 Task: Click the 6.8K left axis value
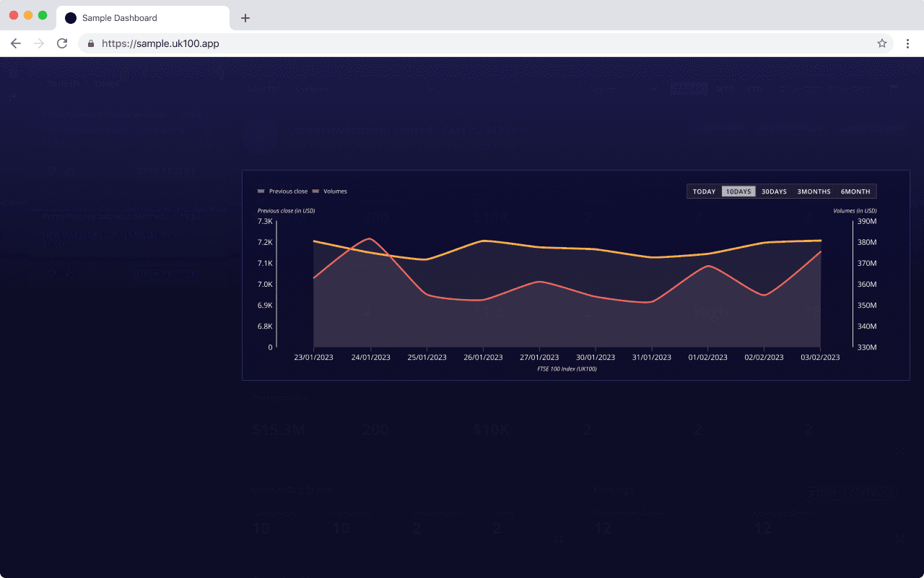265,326
